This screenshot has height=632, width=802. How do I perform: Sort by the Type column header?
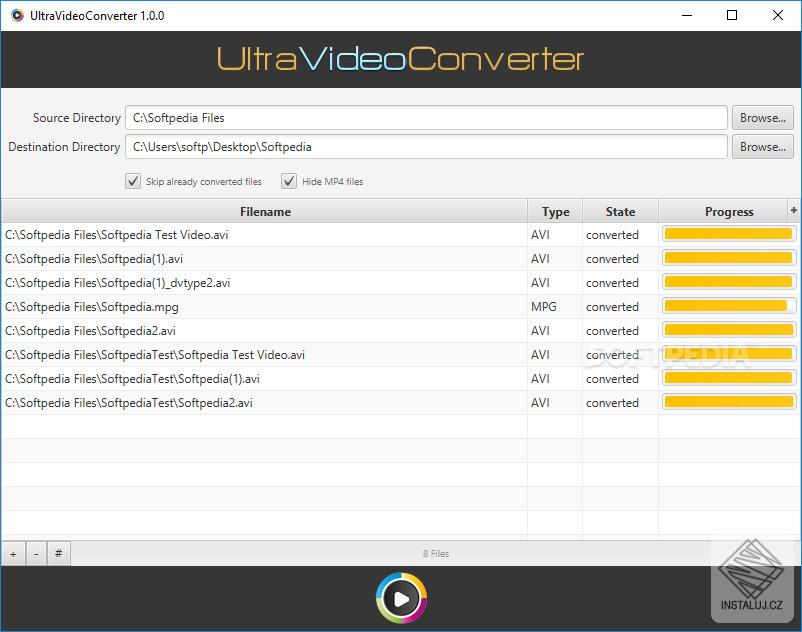coord(555,212)
